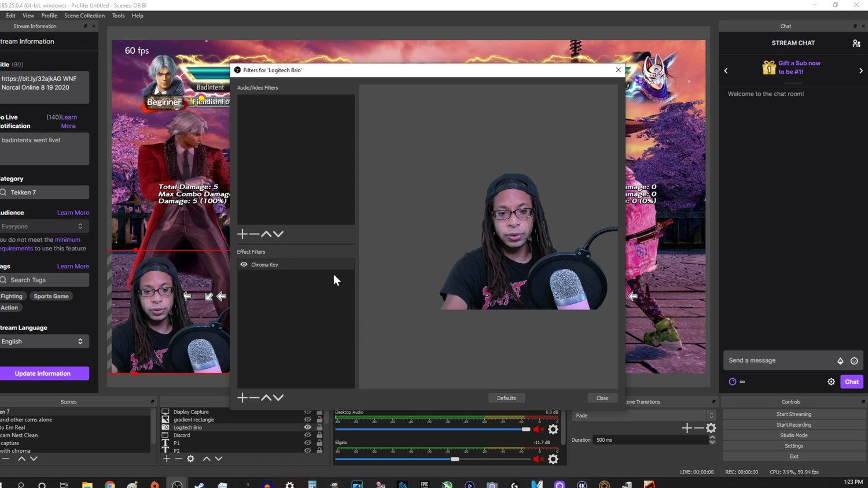This screenshot has height=488, width=868.
Task: Open the Everyone audience dropdown
Action: (43, 226)
